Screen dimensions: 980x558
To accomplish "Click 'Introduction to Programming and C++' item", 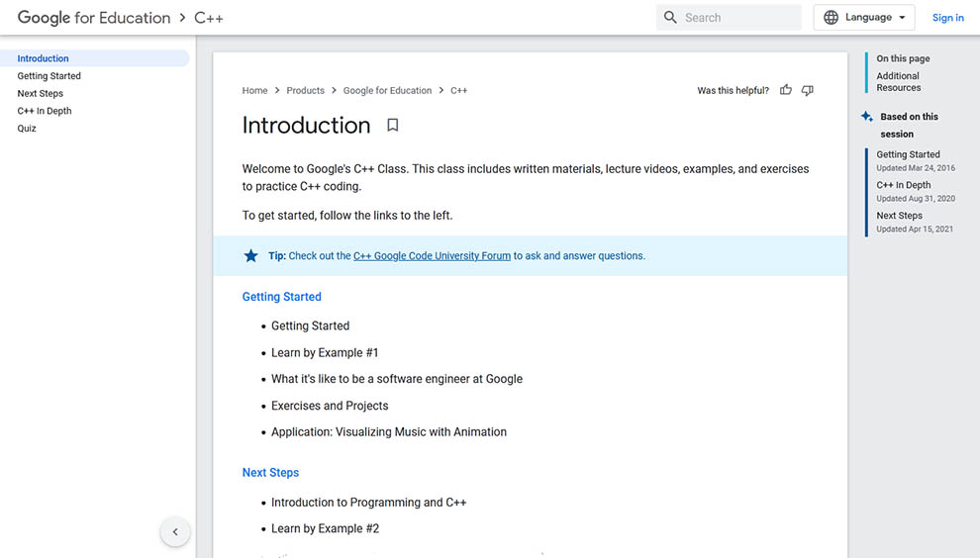I will pyautogui.click(x=369, y=503).
